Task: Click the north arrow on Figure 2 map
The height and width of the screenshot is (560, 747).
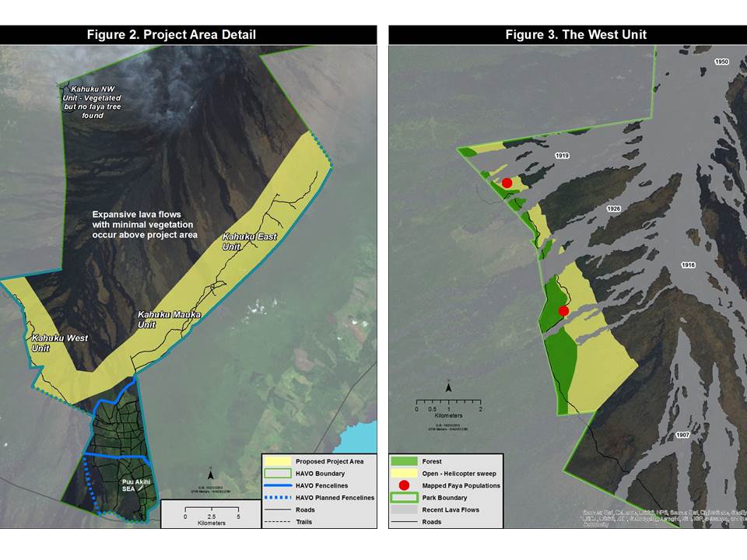Action: [x=210, y=472]
